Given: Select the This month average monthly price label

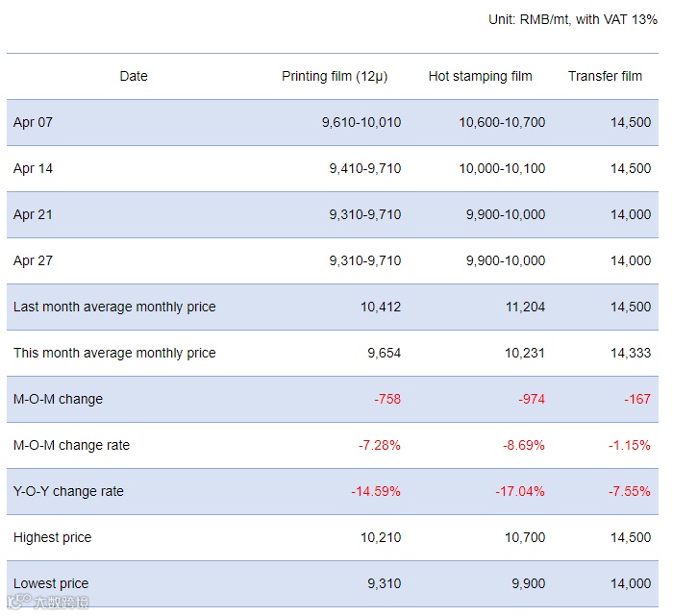Looking at the screenshot, I should (x=114, y=353).
